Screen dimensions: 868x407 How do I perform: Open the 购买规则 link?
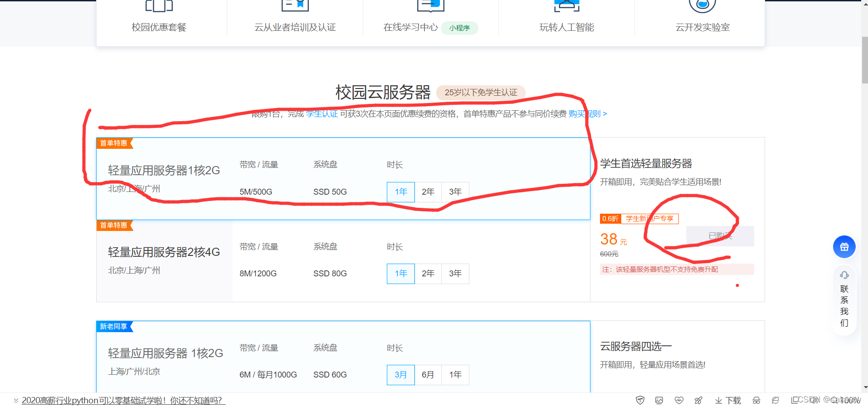(588, 114)
